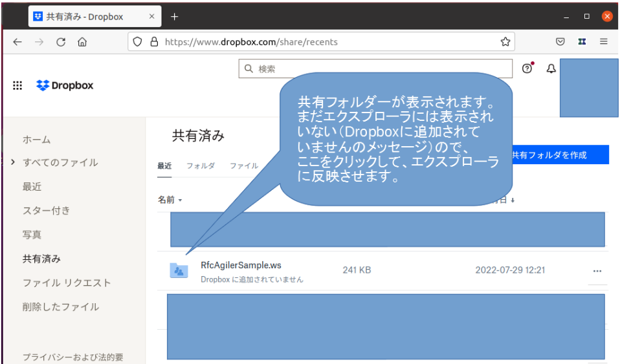Screen dimensions: 620x364
Task: Close the browser window
Action: 607,16
